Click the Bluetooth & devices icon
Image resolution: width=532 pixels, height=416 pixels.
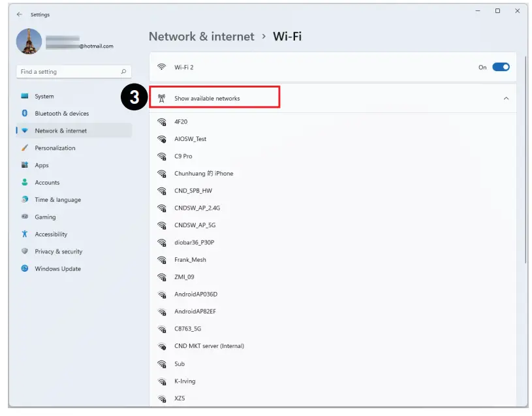coord(25,114)
